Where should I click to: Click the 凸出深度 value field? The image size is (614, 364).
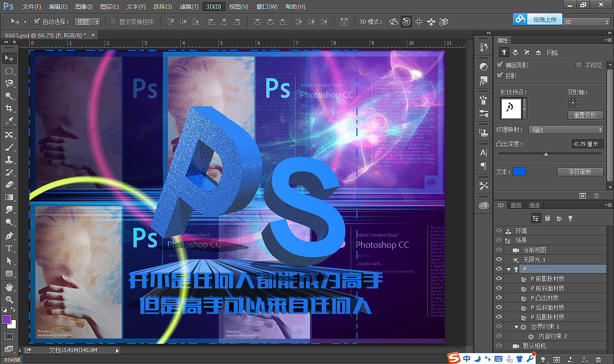click(x=588, y=144)
